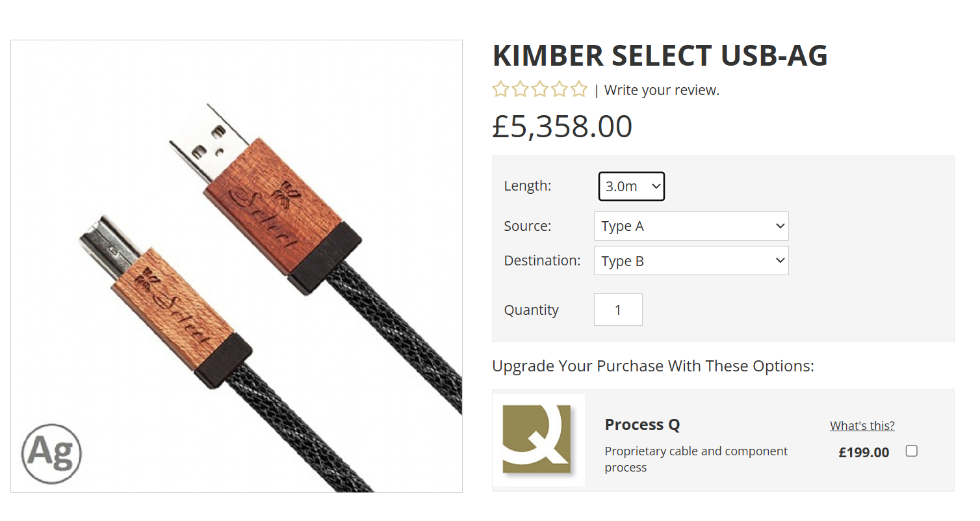Click the Process Q description text
The width and height of the screenshot is (980, 521).
click(x=695, y=459)
